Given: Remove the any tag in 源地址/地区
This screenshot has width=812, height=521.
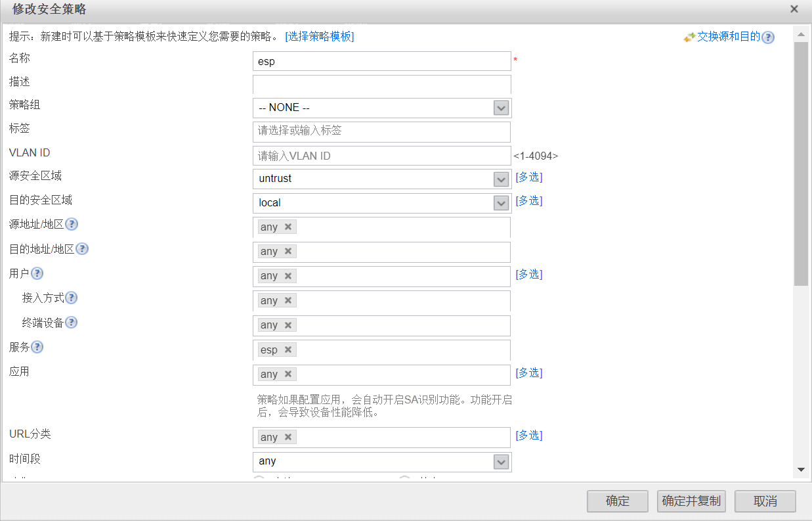Looking at the screenshot, I should pos(288,227).
